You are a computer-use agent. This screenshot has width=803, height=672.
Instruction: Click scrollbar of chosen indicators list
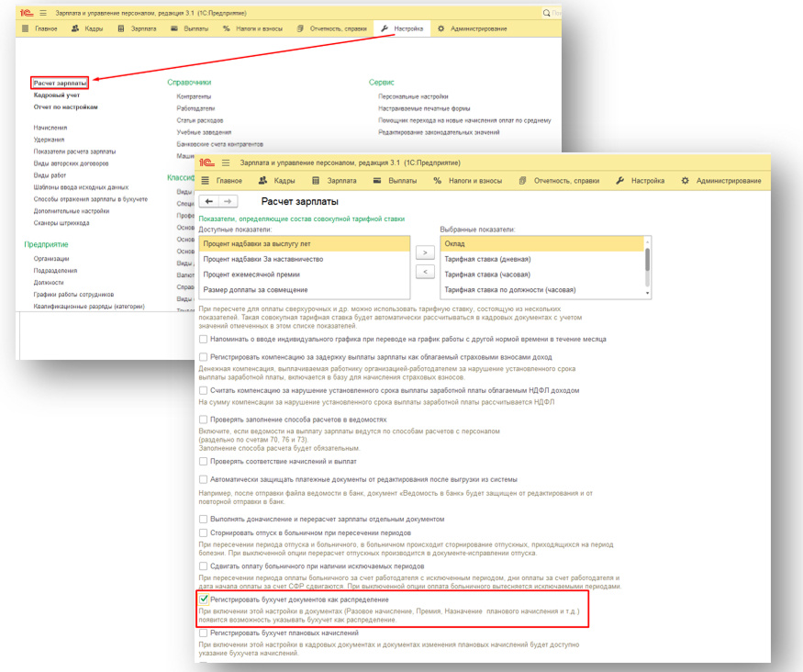point(647,260)
